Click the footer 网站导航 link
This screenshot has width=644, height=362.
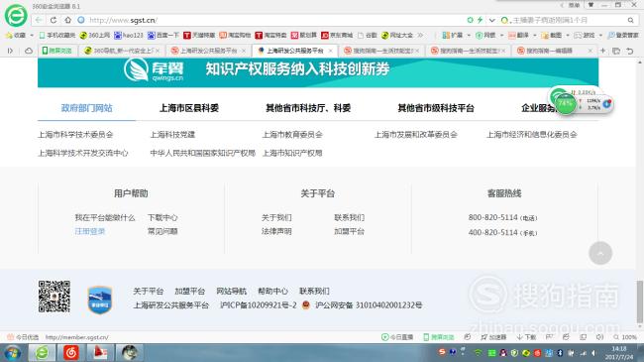click(x=231, y=292)
